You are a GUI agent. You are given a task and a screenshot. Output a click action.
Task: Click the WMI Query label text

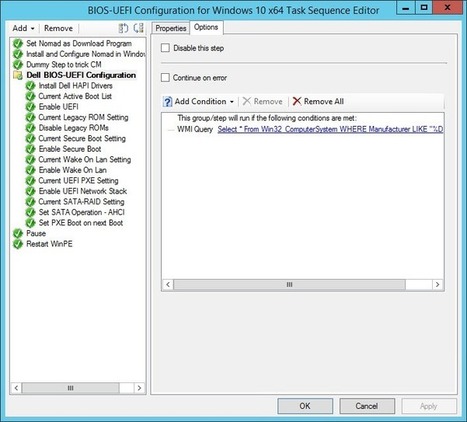click(195, 129)
